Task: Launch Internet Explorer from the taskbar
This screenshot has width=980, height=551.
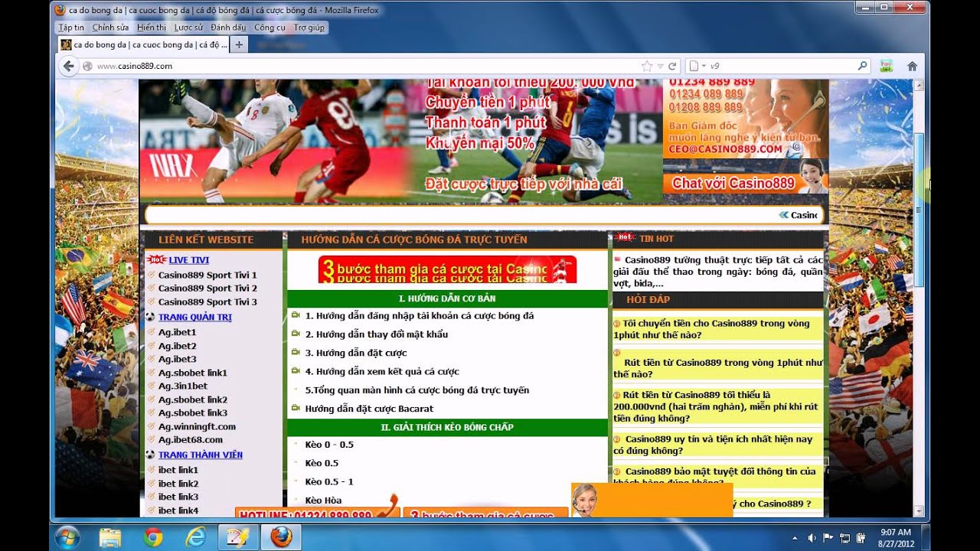Action: (197, 537)
